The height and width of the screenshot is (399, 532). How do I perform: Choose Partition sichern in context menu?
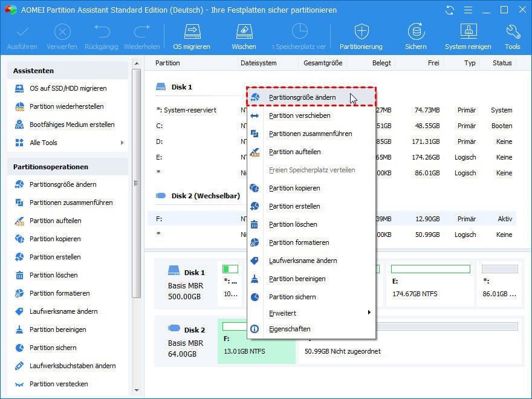click(x=311, y=297)
